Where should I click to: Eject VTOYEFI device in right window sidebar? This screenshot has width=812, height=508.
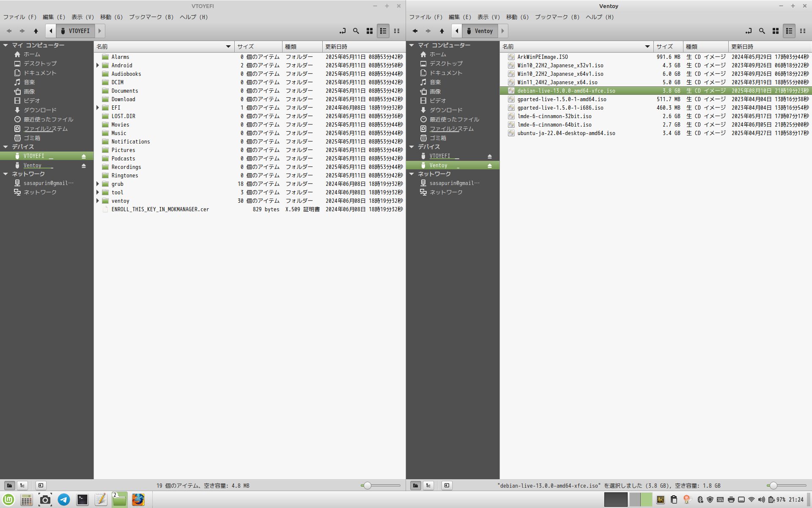click(x=490, y=156)
